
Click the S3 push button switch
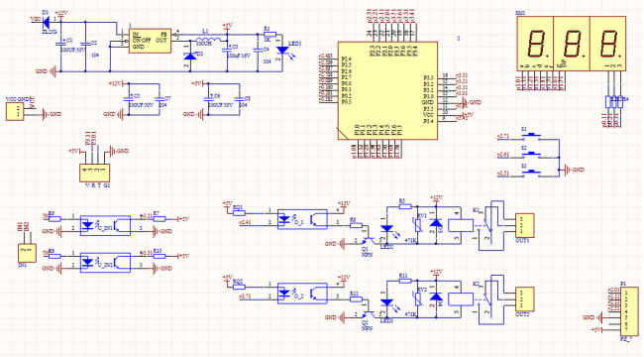(x=531, y=173)
